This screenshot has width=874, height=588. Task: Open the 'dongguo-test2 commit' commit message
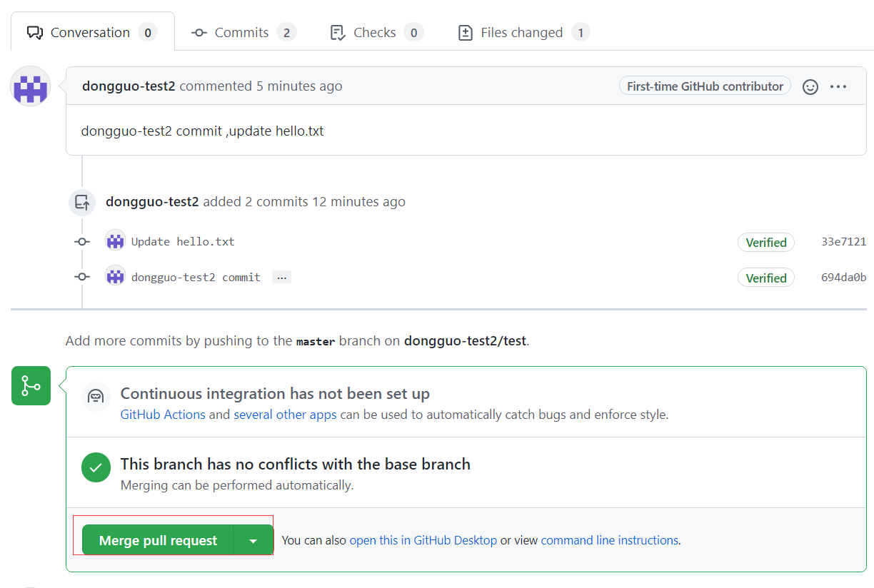pos(196,278)
